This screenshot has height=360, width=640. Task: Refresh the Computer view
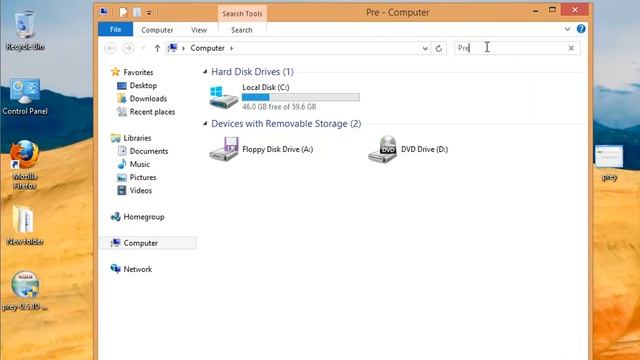point(439,48)
